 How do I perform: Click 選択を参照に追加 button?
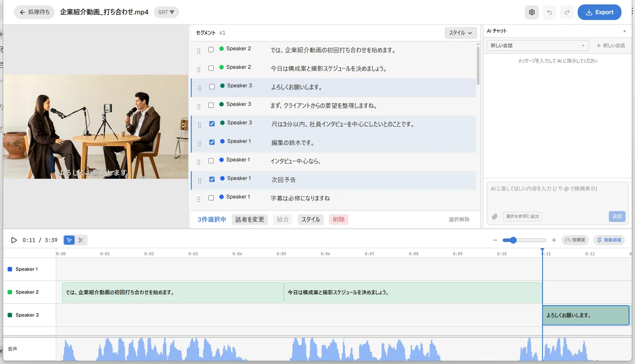pos(522,216)
